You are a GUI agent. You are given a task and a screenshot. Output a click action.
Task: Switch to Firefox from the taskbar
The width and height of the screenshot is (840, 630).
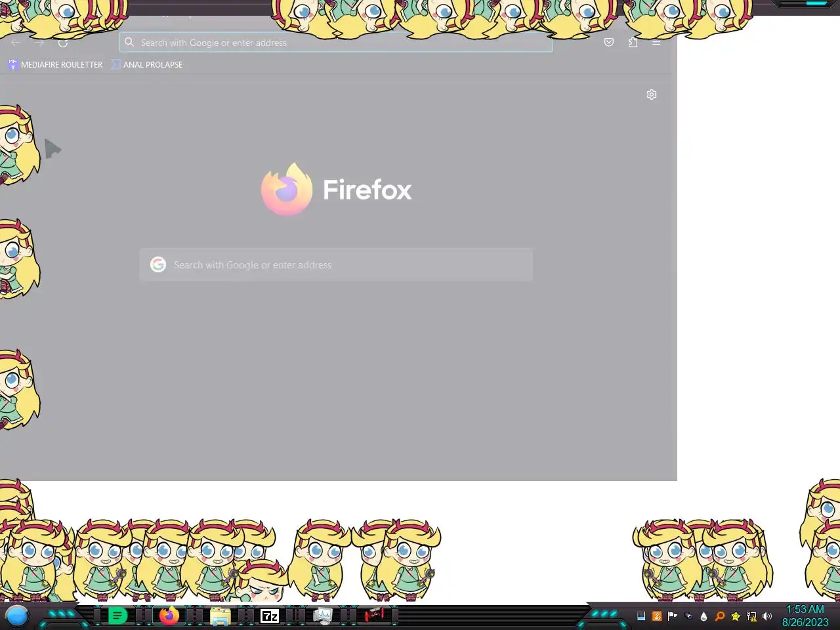[169, 616]
